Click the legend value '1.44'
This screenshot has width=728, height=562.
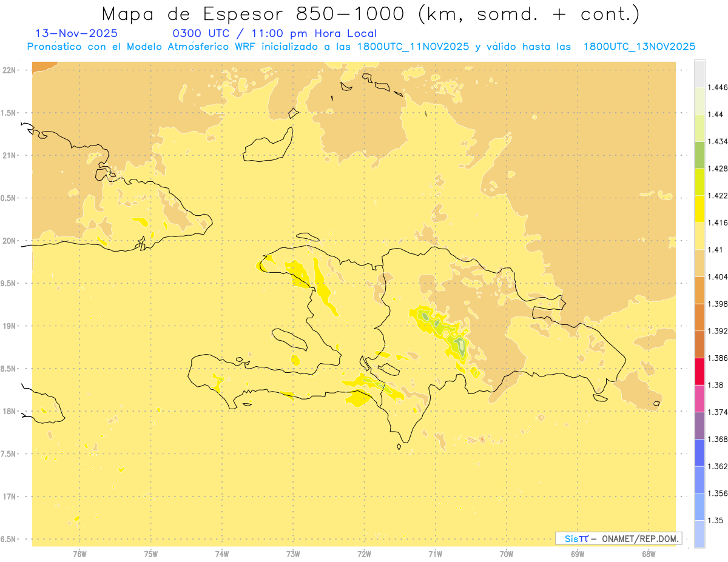point(716,115)
